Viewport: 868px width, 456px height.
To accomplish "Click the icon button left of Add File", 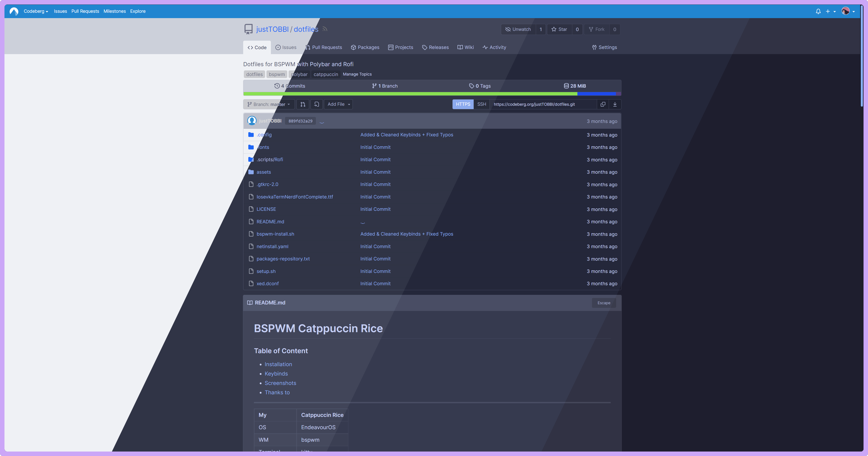I will [316, 104].
